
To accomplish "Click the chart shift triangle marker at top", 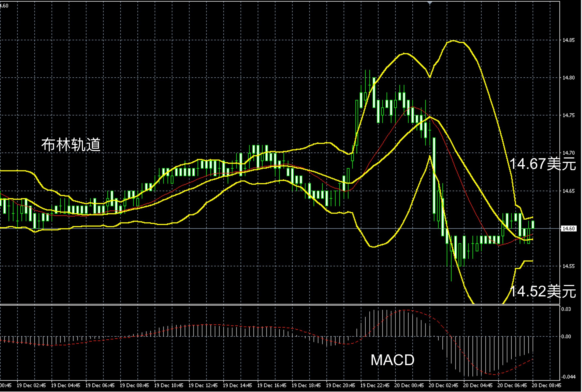I will click(x=430, y=3).
